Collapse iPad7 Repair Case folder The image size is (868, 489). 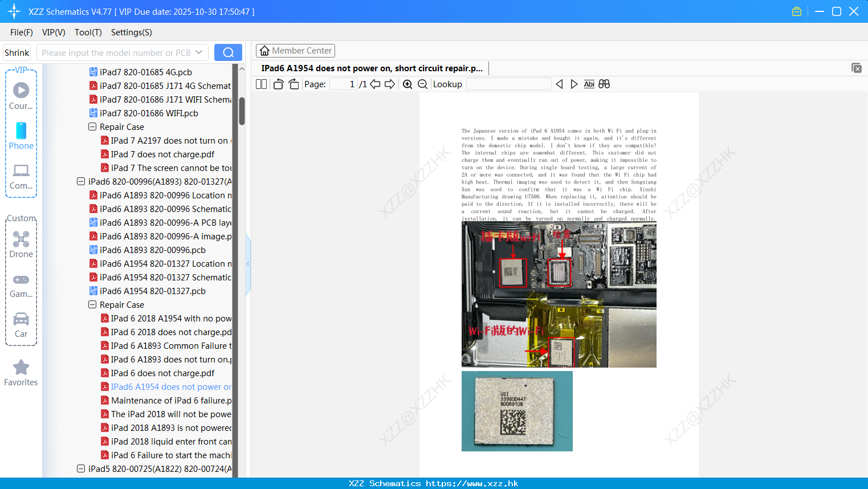point(92,127)
